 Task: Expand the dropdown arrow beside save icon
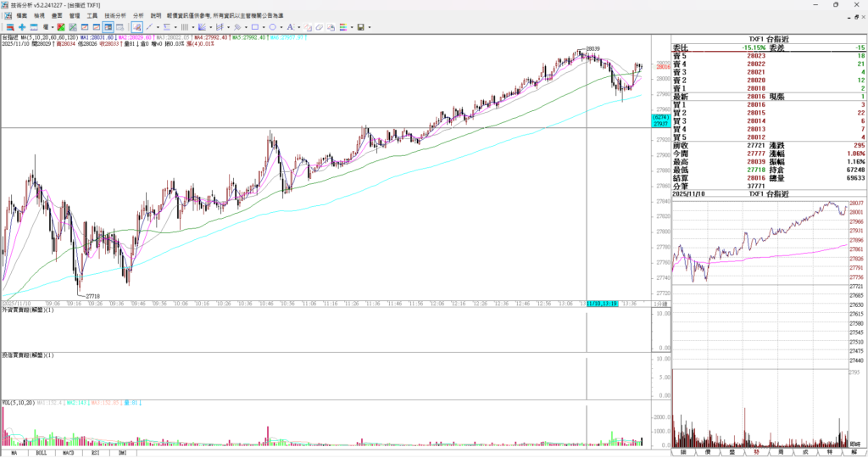370,27
